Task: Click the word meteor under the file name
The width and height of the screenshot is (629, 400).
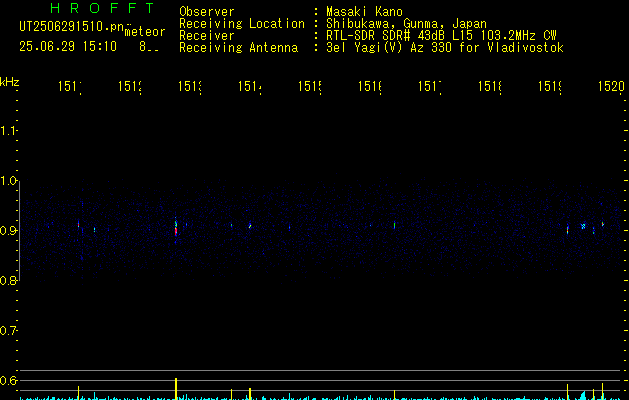Action: click(x=145, y=32)
